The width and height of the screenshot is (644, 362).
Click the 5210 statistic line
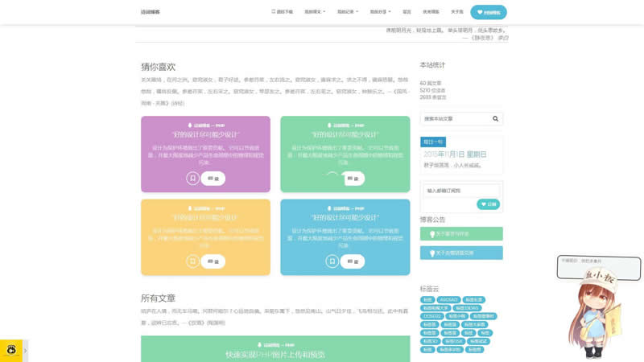[x=432, y=90]
